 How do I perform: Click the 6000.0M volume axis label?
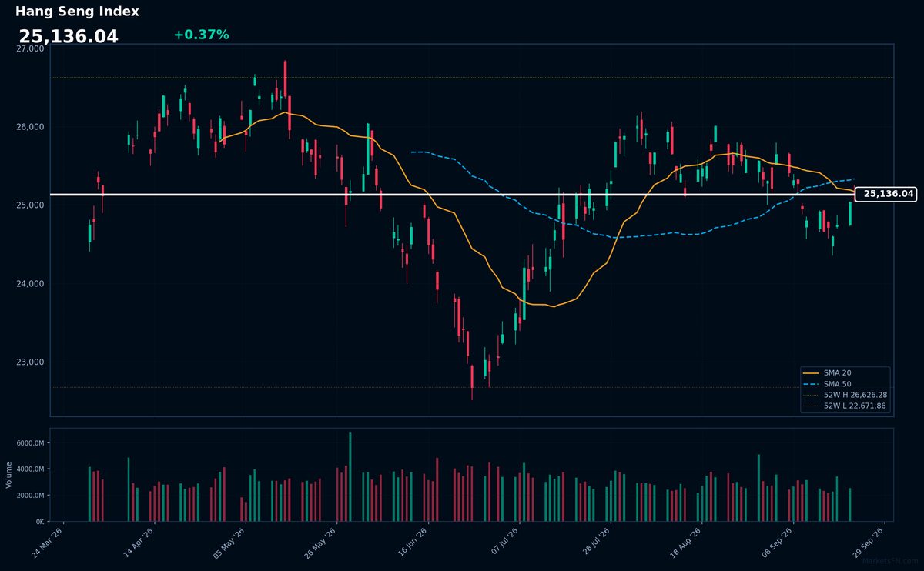[32, 443]
